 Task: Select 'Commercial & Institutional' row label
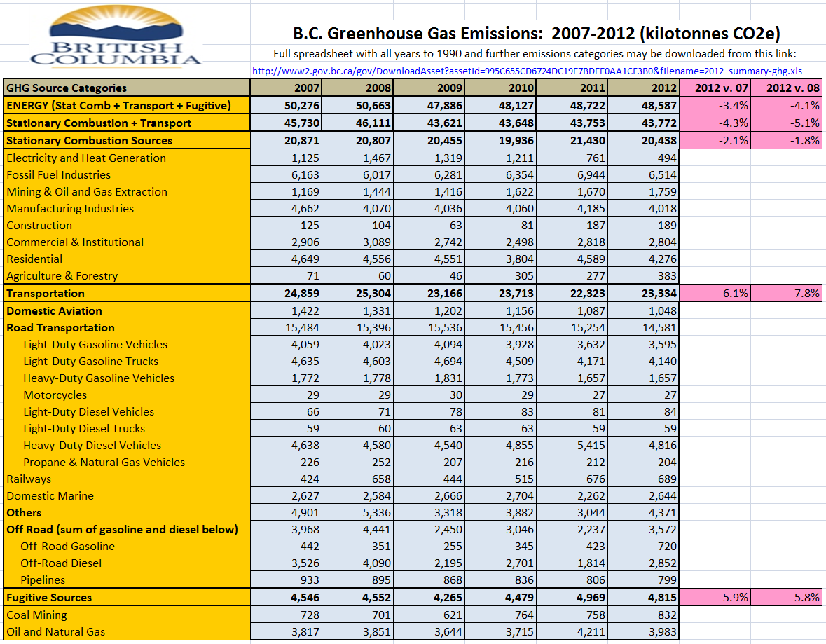127,242
